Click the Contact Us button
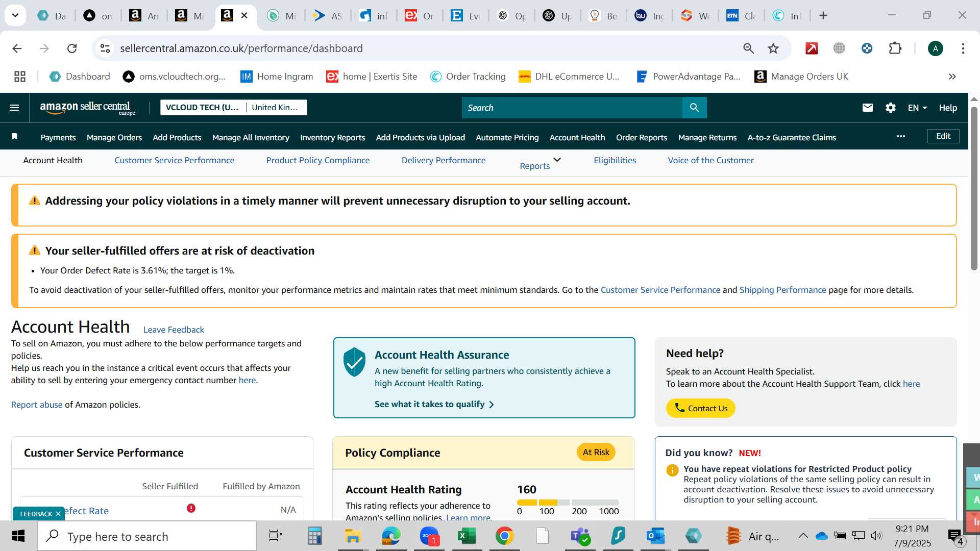 pyautogui.click(x=700, y=408)
